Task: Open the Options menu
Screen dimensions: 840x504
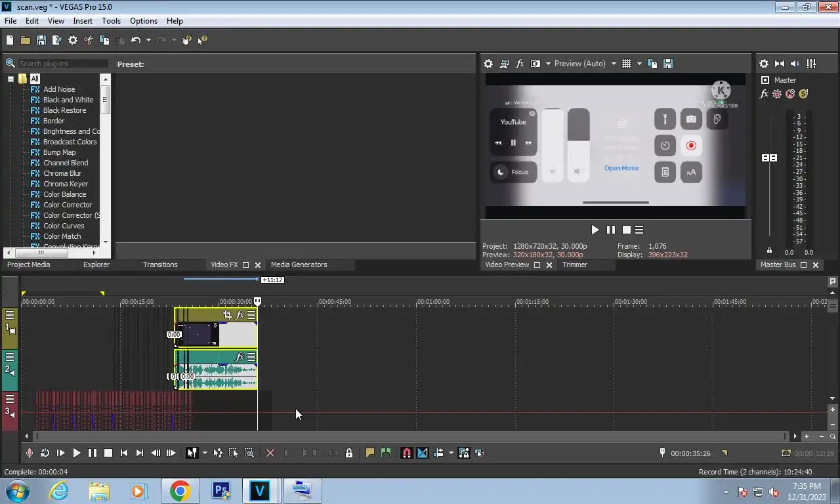Action: click(144, 21)
